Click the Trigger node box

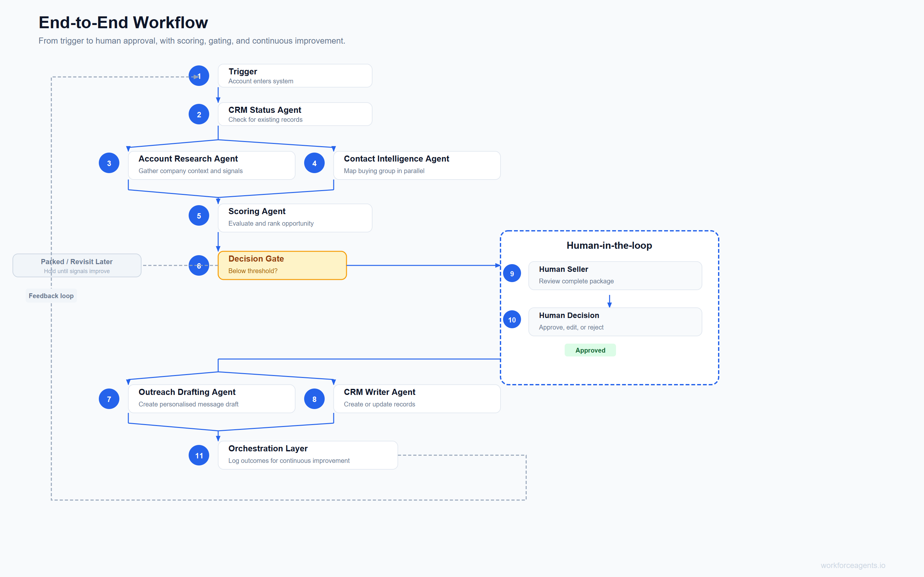click(295, 76)
